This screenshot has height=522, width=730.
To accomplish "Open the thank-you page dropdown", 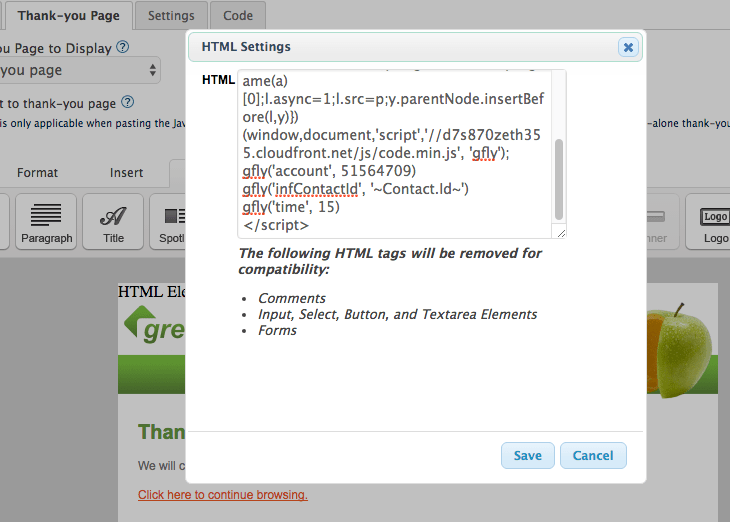I will (79, 70).
